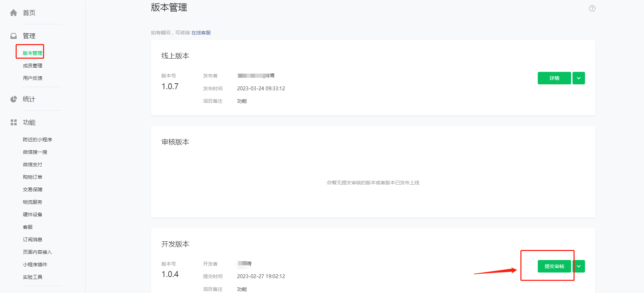The height and width of the screenshot is (293, 644).
Task: Click the 线上版本 section heading
Action: tap(175, 56)
